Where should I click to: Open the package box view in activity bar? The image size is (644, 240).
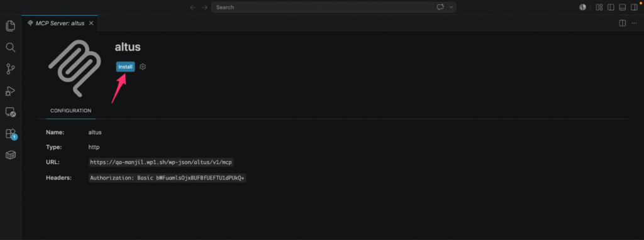click(11, 155)
